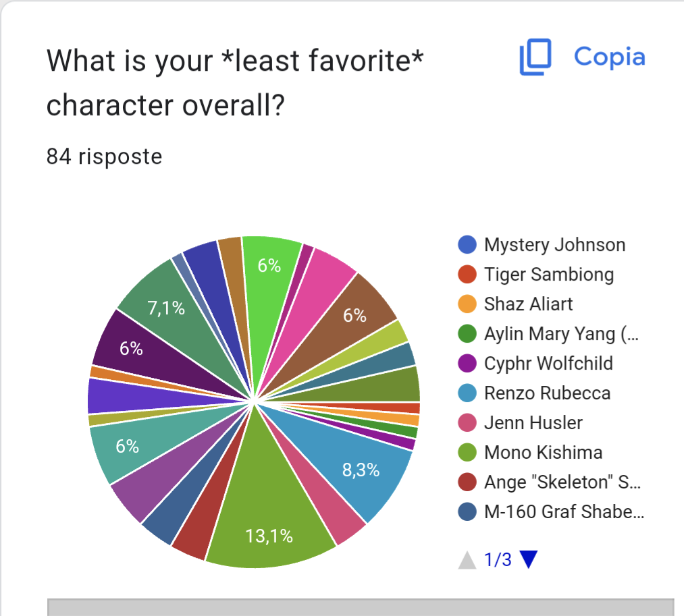Image resolution: width=684 pixels, height=616 pixels.
Task: Click Renzo Rubecca legend color dot
Action: (x=467, y=393)
